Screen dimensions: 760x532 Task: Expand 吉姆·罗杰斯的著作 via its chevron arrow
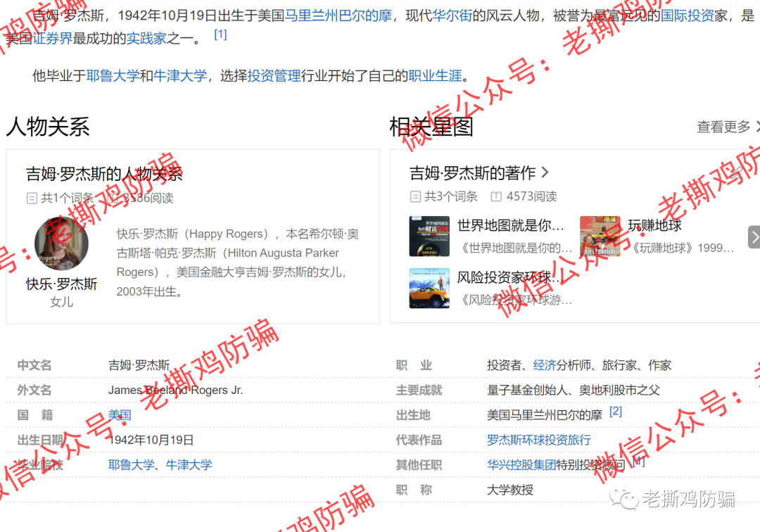[545, 172]
